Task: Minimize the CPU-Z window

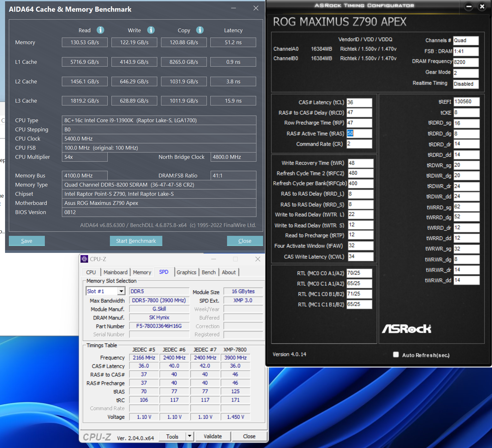Action: (x=214, y=259)
